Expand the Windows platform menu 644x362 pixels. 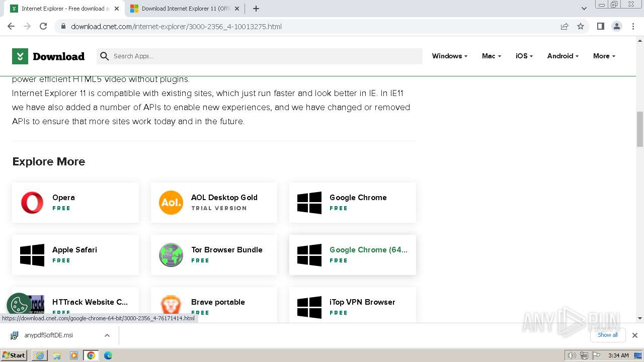[449, 56]
